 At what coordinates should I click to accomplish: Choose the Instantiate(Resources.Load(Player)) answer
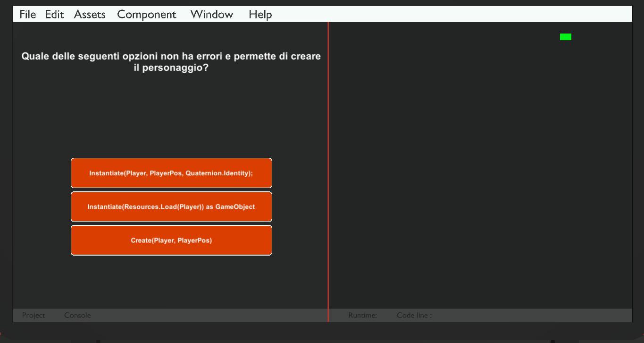point(171,206)
